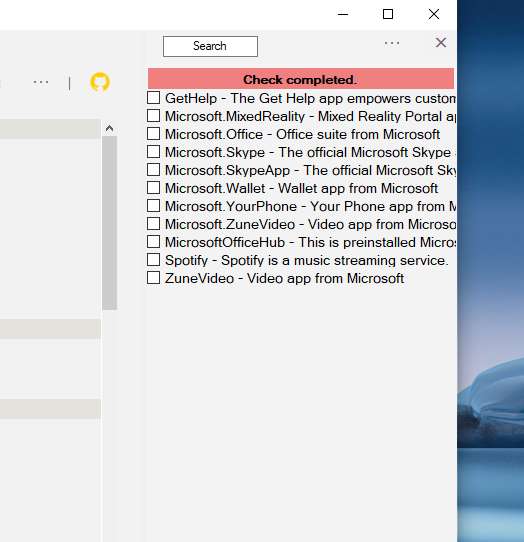This screenshot has width=524, height=542.
Task: Tick the Microsoft.Skype checkbox
Action: [153, 152]
